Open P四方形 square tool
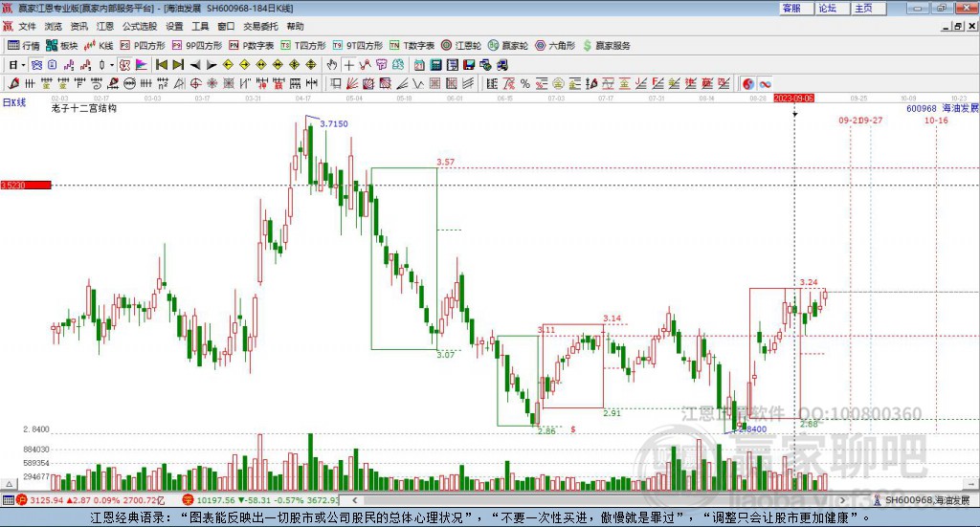Viewport: 980px width, 527px height. pos(143,46)
